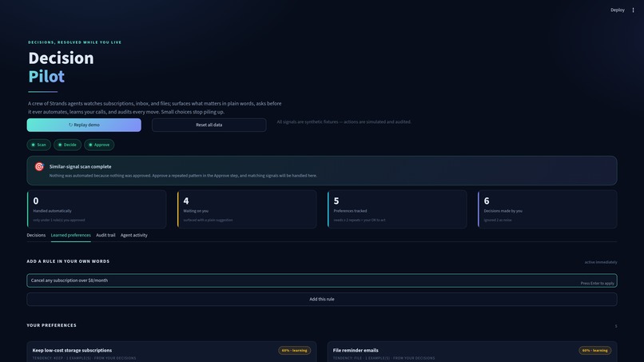Image resolution: width=644 pixels, height=362 pixels.
Task: Click 'File reminder emails' preference title
Action: (356, 351)
